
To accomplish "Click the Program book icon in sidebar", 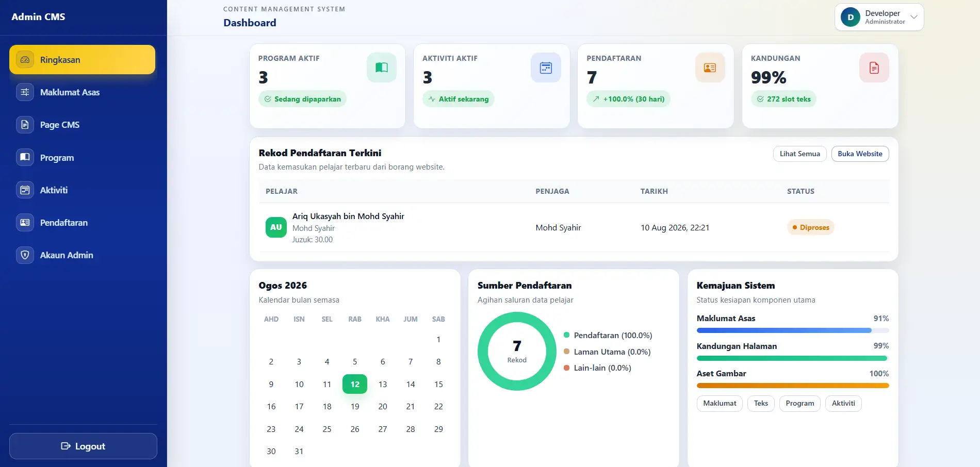I will (25, 157).
